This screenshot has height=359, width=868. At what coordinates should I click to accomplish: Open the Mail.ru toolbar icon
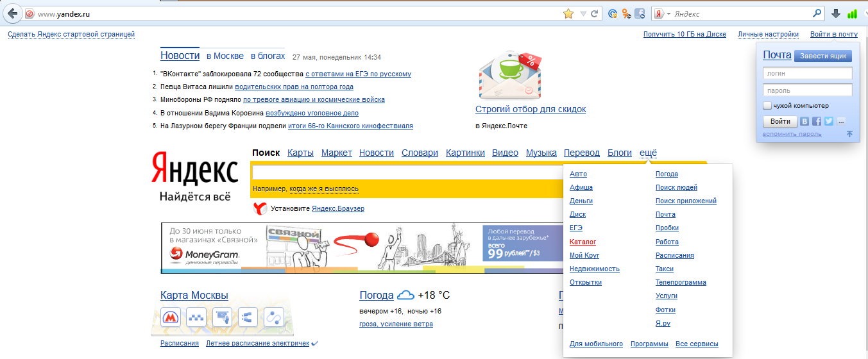613,13
